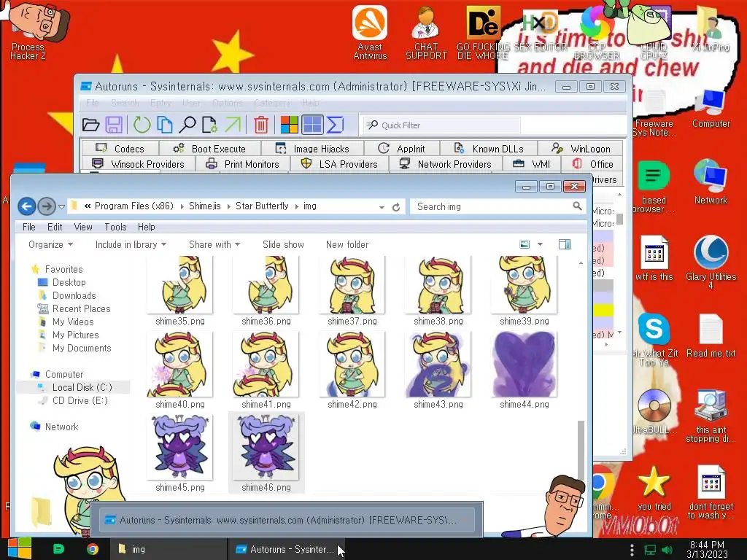Click the Save floppy icon in Autoruns toolbar

click(x=114, y=125)
